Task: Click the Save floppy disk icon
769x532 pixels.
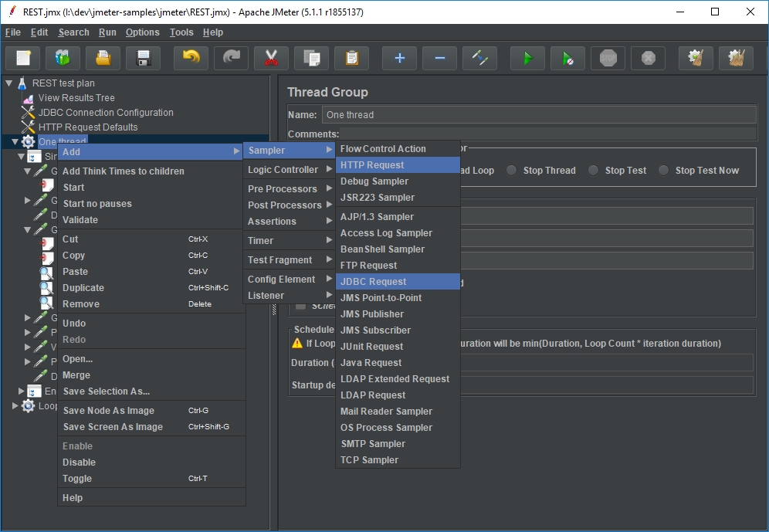Action: tap(143, 58)
